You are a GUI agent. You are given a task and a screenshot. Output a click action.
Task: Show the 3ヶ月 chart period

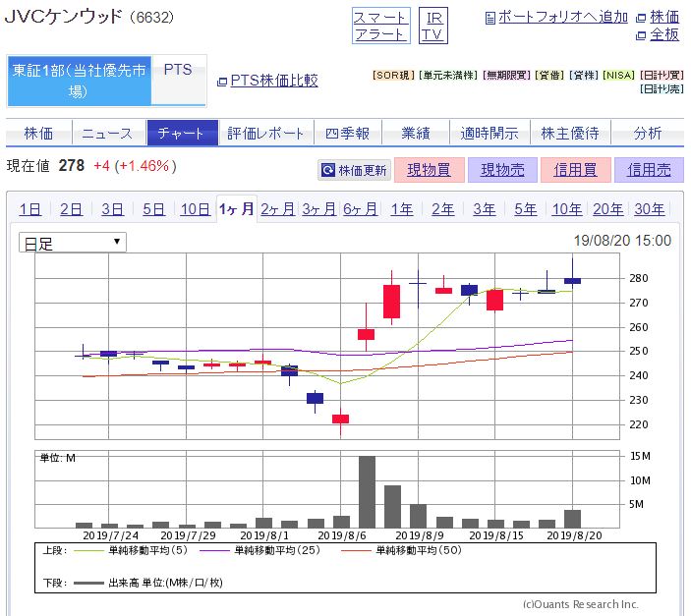pyautogui.click(x=319, y=209)
